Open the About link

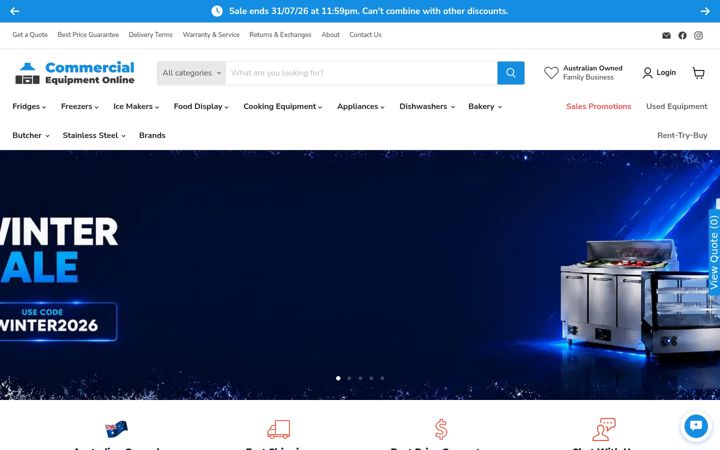pos(331,35)
